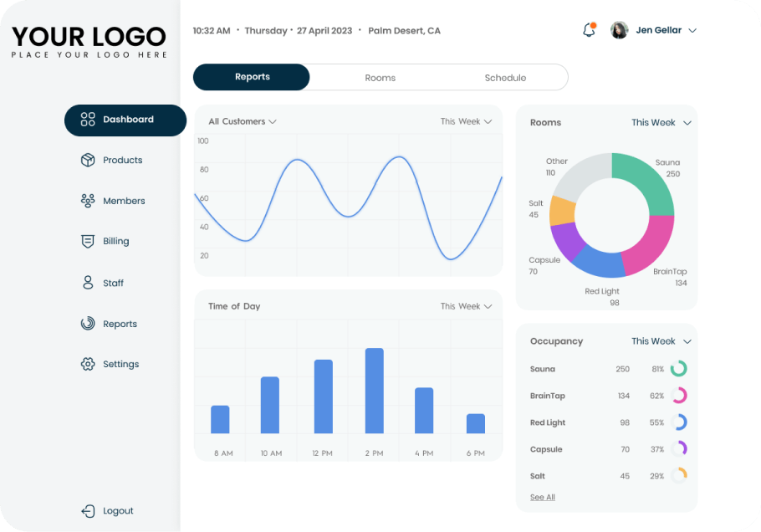761x532 pixels.
Task: Click the Capsule row in Occupancy
Action: tap(609, 449)
